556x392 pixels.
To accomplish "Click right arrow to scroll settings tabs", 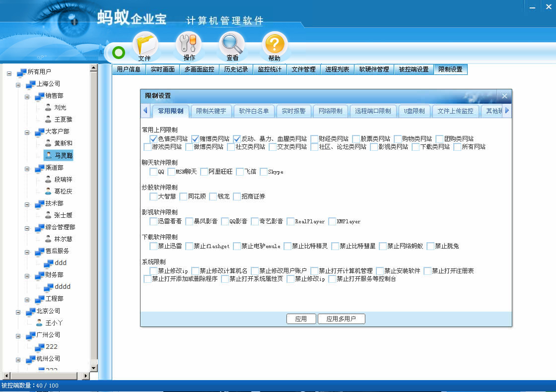I will (x=507, y=111).
